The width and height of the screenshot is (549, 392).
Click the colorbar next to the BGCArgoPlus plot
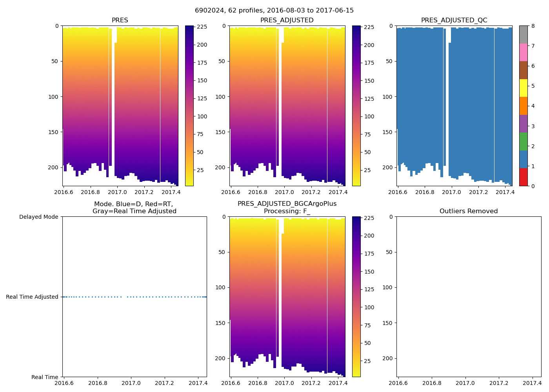tap(356, 297)
